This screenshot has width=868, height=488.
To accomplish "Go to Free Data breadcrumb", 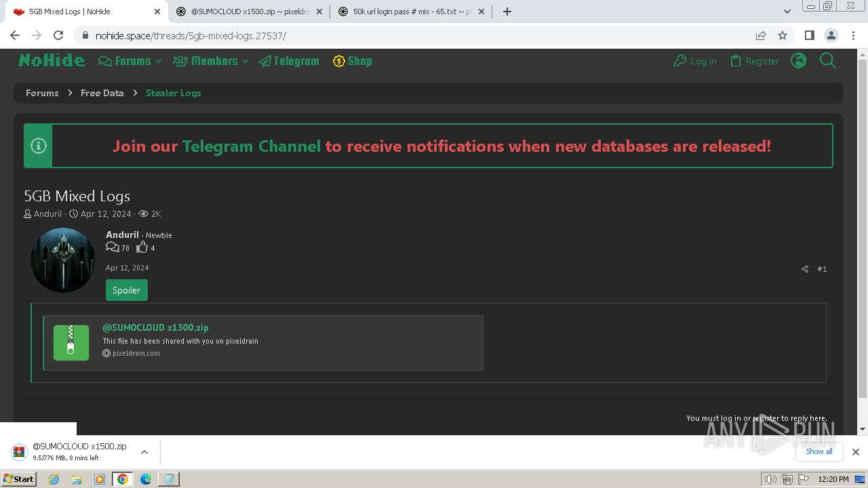I will point(102,93).
